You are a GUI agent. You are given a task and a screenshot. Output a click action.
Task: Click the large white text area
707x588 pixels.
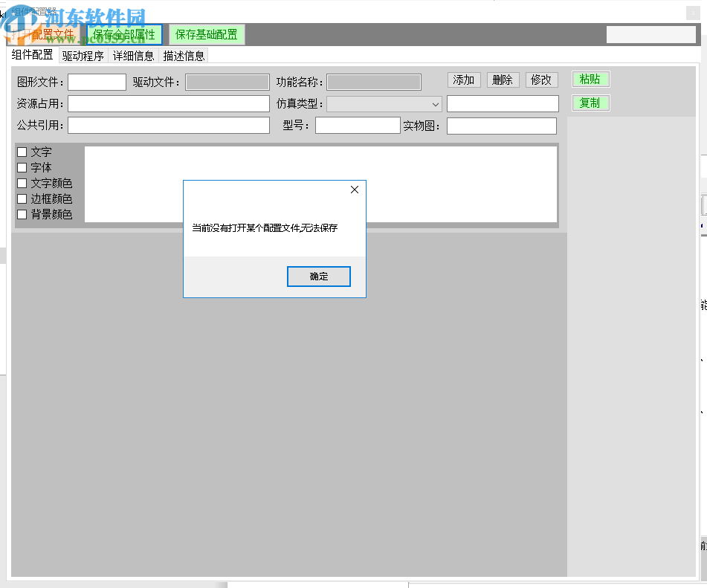coord(320,184)
